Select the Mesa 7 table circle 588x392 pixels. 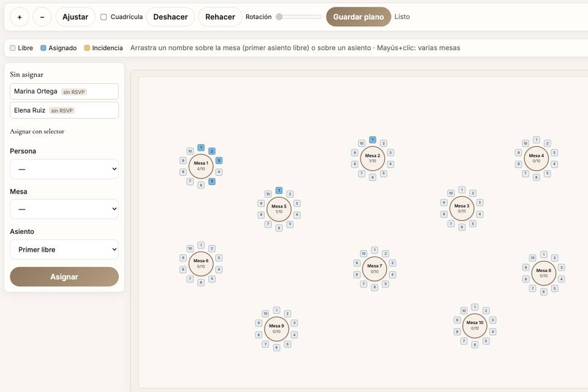(375, 269)
